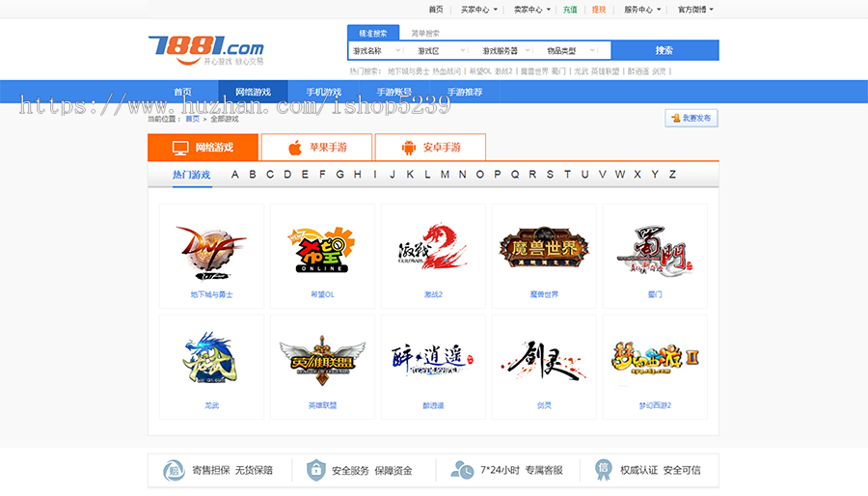The height and width of the screenshot is (496, 868).
Task: Open the 梦幻西游2 game logo
Action: pos(655,359)
